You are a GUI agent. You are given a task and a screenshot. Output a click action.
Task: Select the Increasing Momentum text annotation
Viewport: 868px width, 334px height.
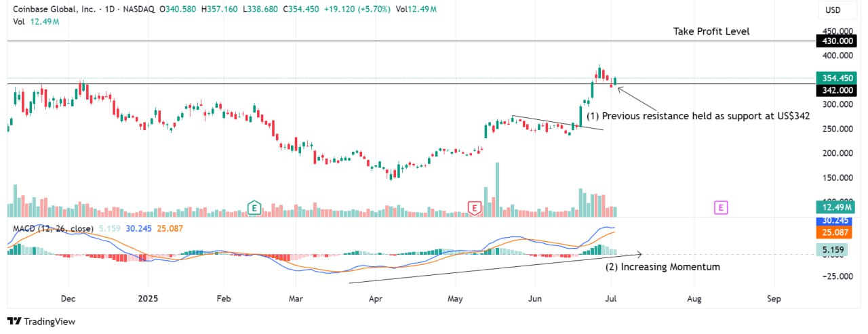tap(663, 267)
